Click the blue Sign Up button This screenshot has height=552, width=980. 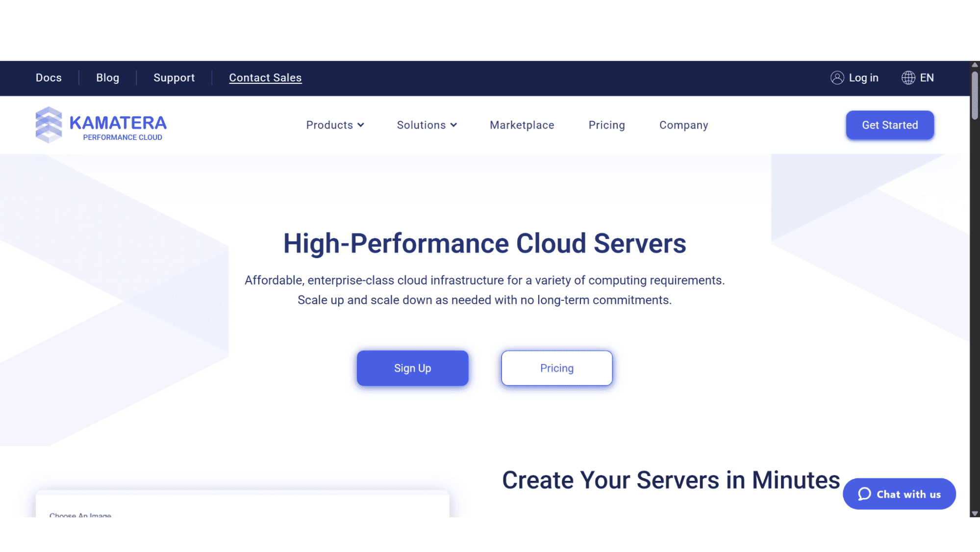(x=412, y=368)
